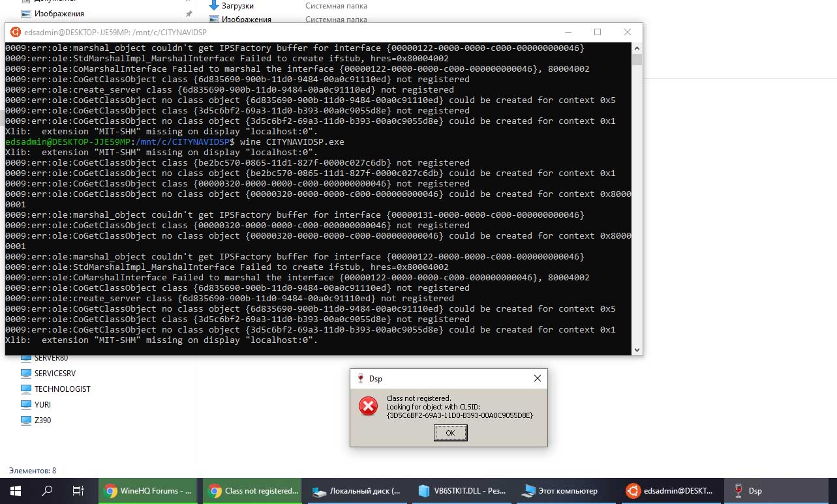Viewport: 837px width, 504px height.
Task: Select Z390 computer in Explorer sidebar
Action: (x=42, y=421)
